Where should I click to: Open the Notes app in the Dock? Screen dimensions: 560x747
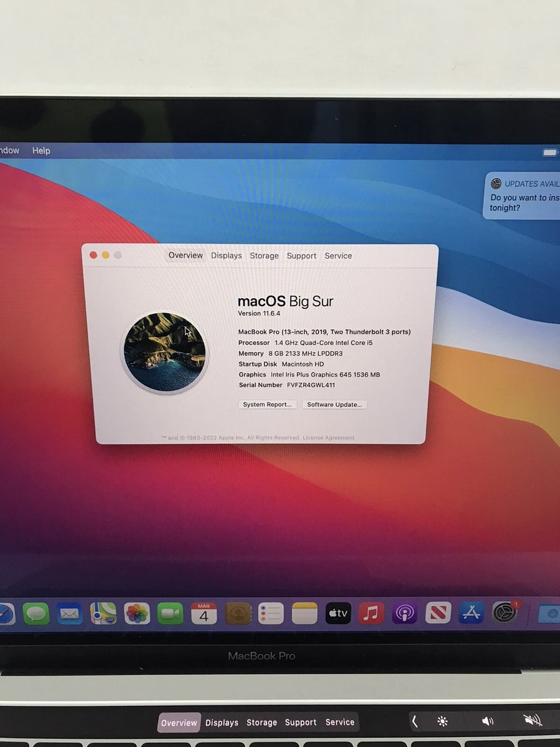tap(304, 614)
